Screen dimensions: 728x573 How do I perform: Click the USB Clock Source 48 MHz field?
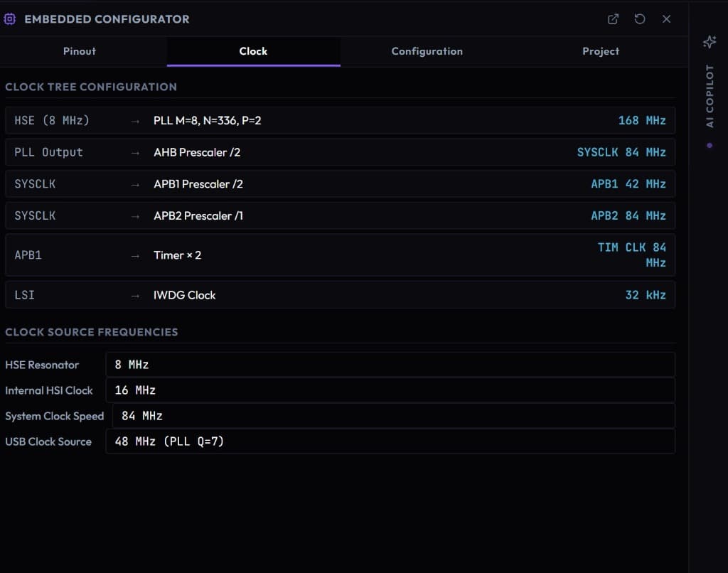390,441
